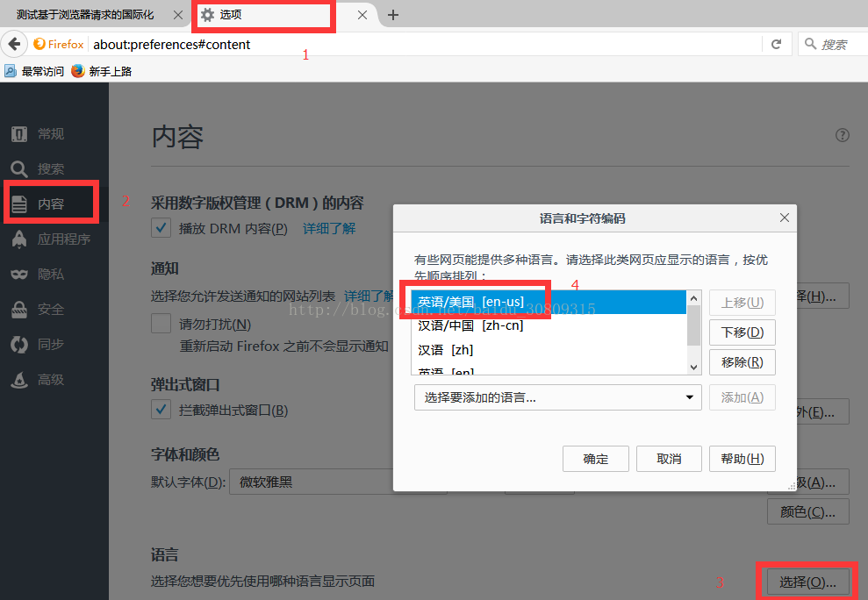Click the reload page icon
Screen dimensions: 868x600
[x=776, y=44]
